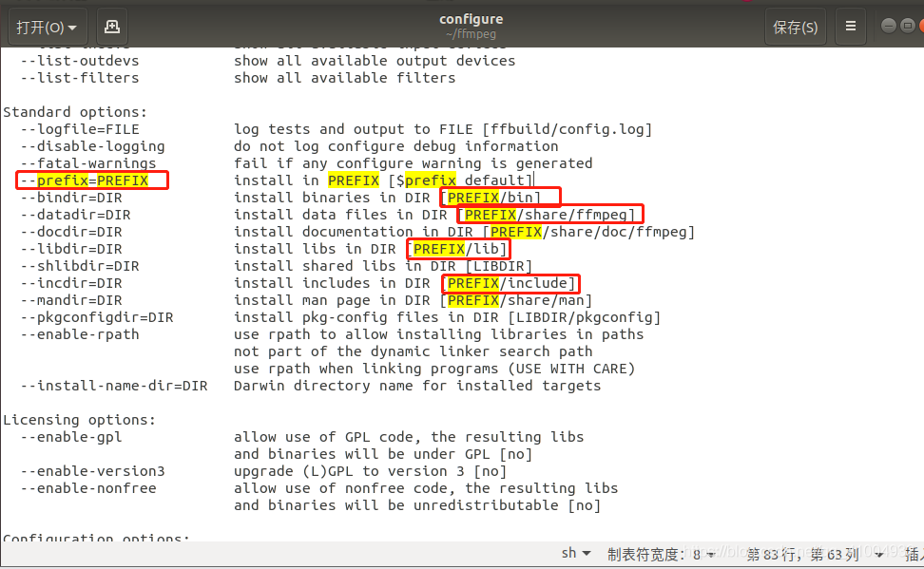Click the "--list-outdevs" option text

80,61
